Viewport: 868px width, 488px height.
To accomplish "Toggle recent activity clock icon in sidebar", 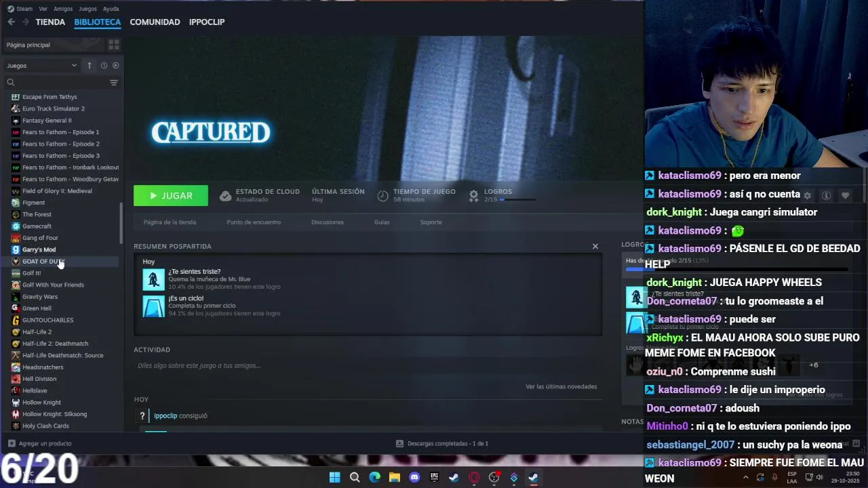I will (104, 66).
